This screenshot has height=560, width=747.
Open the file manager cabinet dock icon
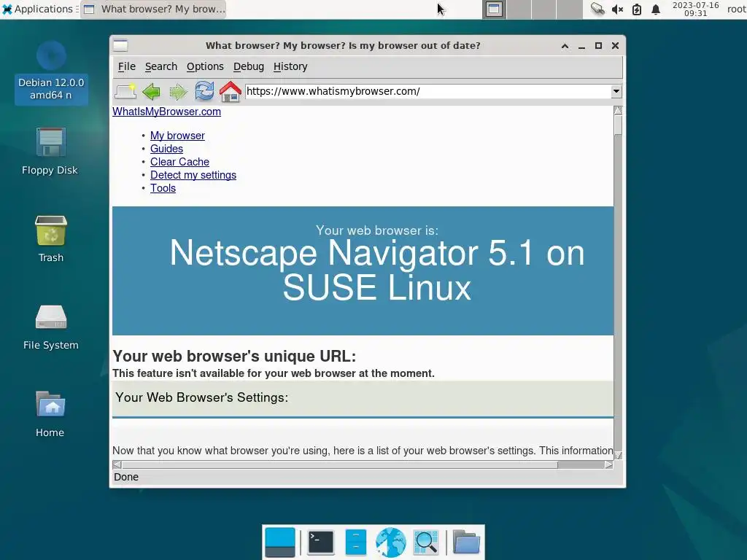(355, 542)
